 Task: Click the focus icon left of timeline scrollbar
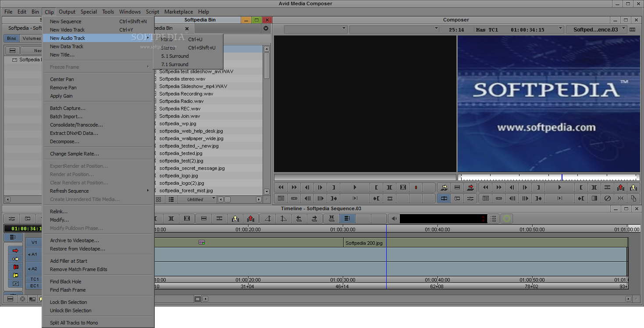[198, 299]
